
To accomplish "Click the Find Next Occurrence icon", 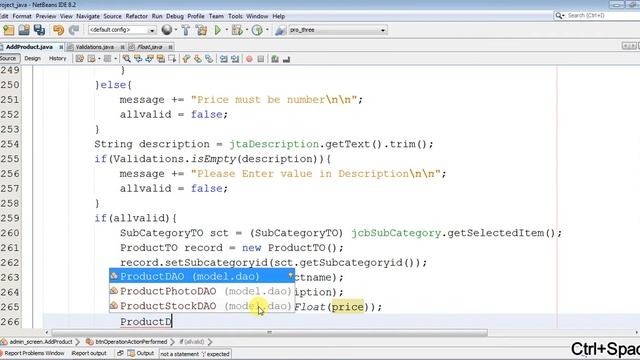I will [x=149, y=59].
